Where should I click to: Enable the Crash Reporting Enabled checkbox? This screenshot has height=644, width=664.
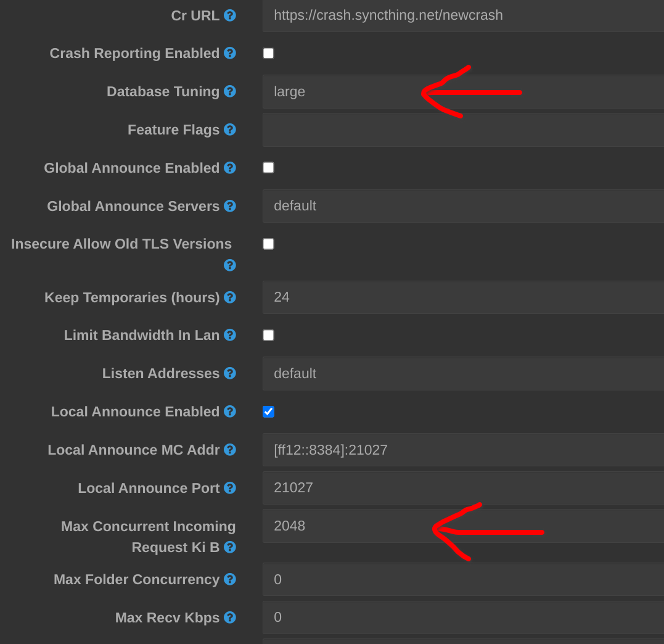click(268, 53)
